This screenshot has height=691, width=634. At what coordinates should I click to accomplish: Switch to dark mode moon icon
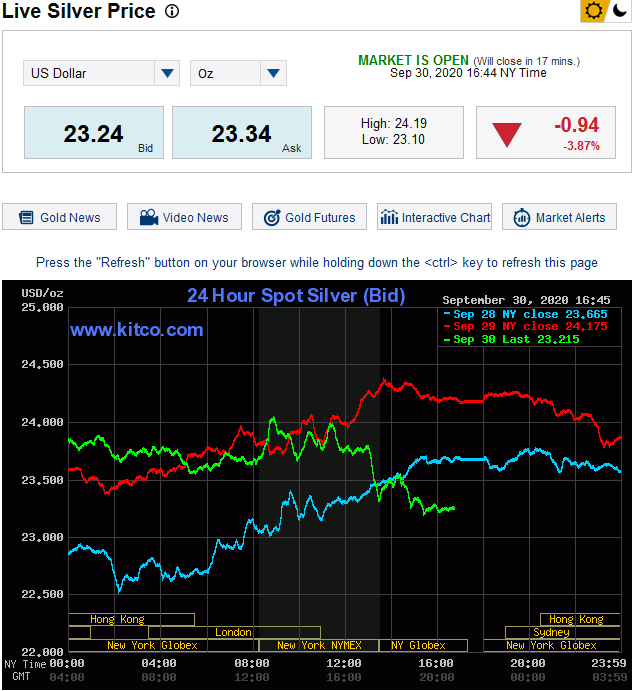[620, 10]
